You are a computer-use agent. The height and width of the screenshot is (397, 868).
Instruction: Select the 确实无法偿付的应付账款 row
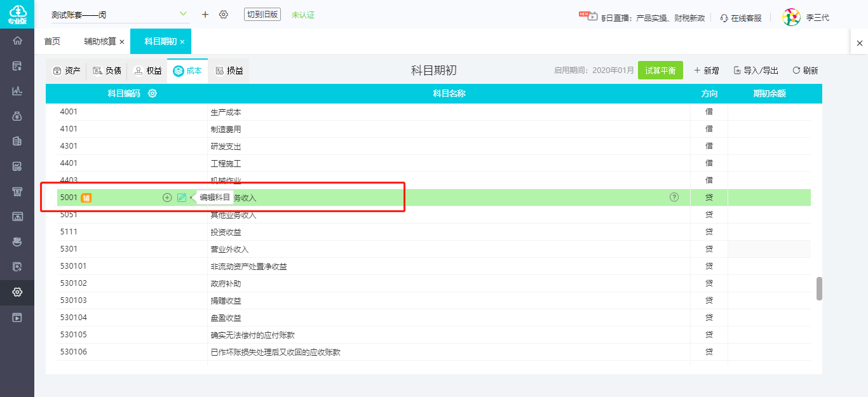coord(434,335)
